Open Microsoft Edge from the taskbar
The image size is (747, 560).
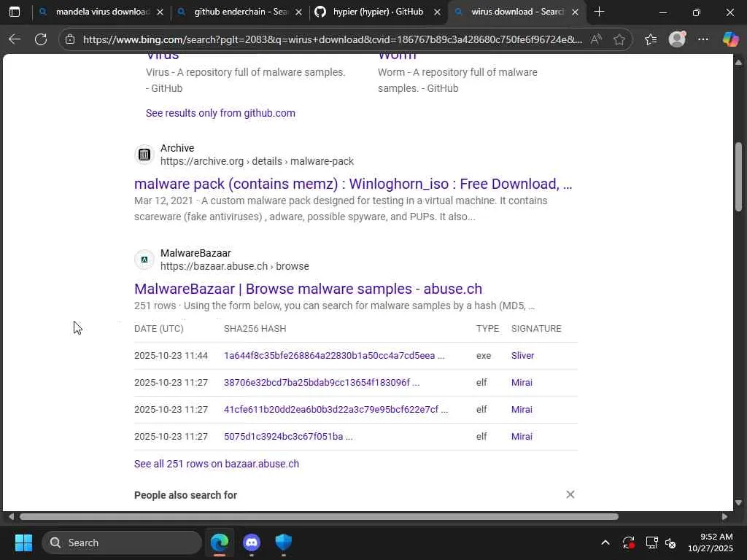[220, 542]
